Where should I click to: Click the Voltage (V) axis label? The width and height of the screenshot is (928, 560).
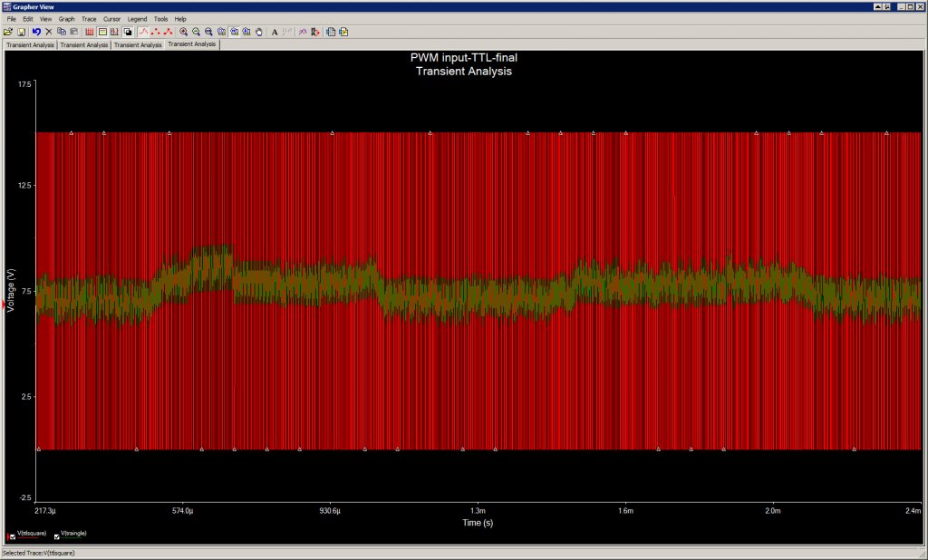11,290
